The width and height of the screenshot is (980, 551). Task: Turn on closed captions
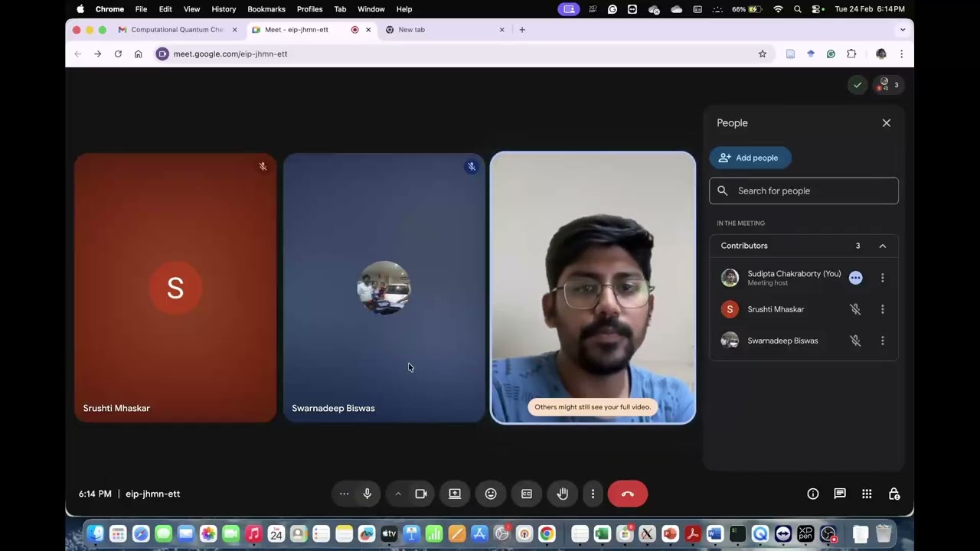[527, 494]
